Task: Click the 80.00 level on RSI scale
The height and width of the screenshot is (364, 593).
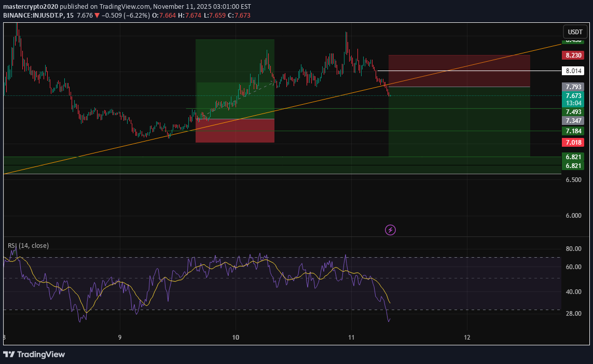Action: tap(572, 249)
